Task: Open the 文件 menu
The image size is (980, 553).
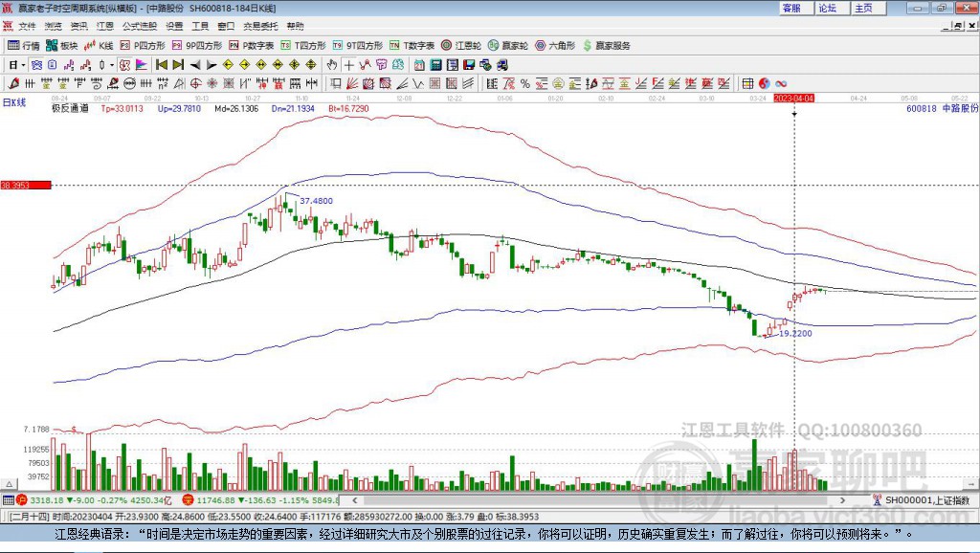Action: coord(27,26)
